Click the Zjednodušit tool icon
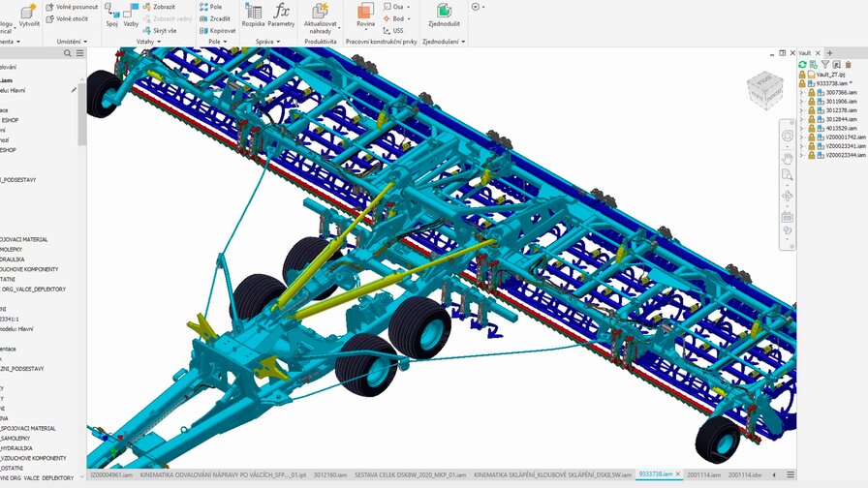The width and height of the screenshot is (868, 488). pyautogui.click(x=442, y=12)
